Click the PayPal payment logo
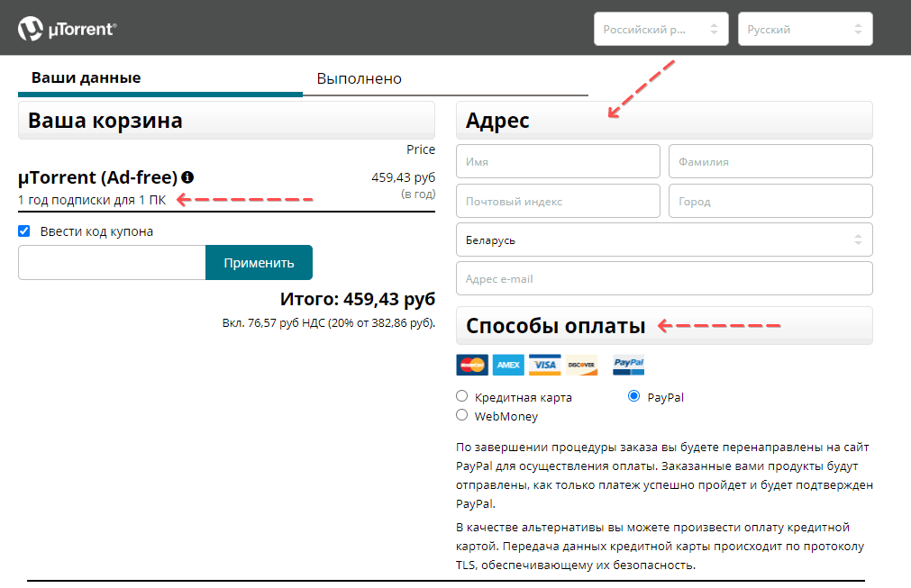The image size is (911, 588). point(629,365)
